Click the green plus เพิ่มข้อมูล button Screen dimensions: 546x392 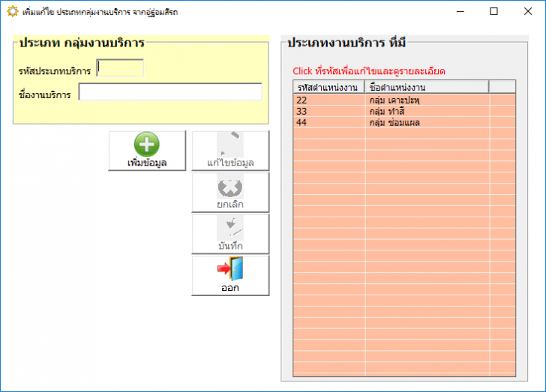point(147,151)
